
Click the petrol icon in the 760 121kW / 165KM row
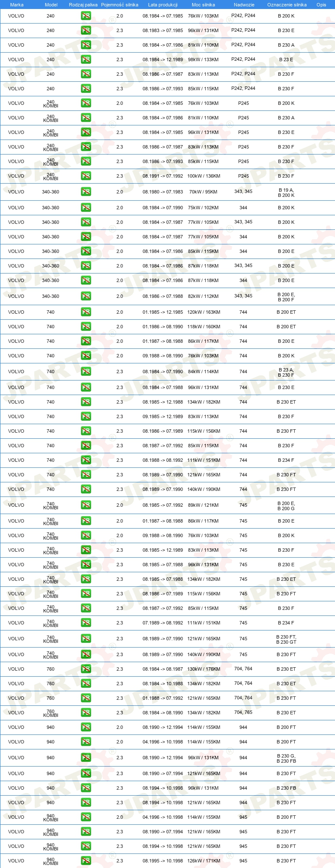[86, 698]
